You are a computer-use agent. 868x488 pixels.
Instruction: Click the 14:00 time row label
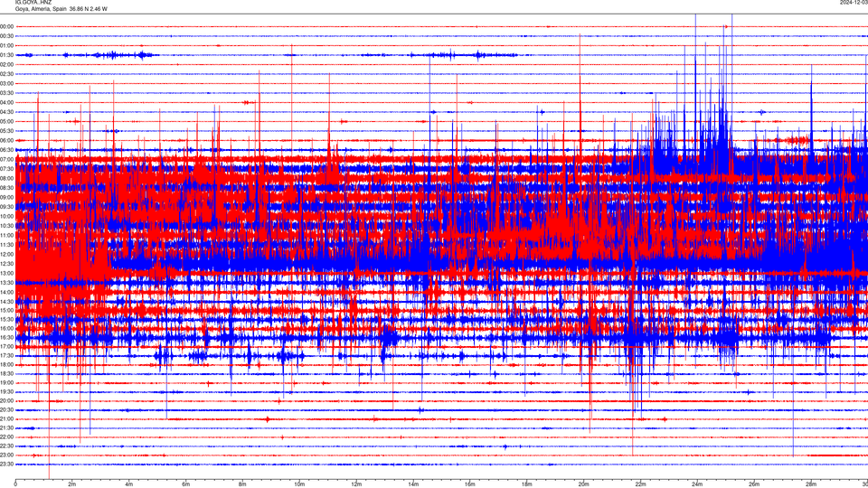pos(7,292)
